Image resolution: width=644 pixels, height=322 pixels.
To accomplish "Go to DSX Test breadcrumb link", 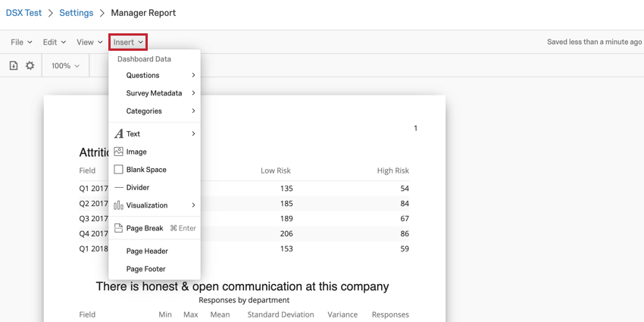I will coord(24,13).
